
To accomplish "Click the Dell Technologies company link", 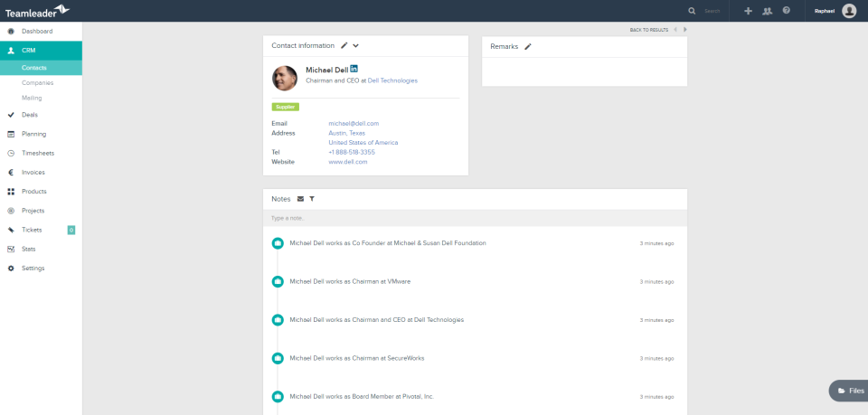I will point(392,80).
